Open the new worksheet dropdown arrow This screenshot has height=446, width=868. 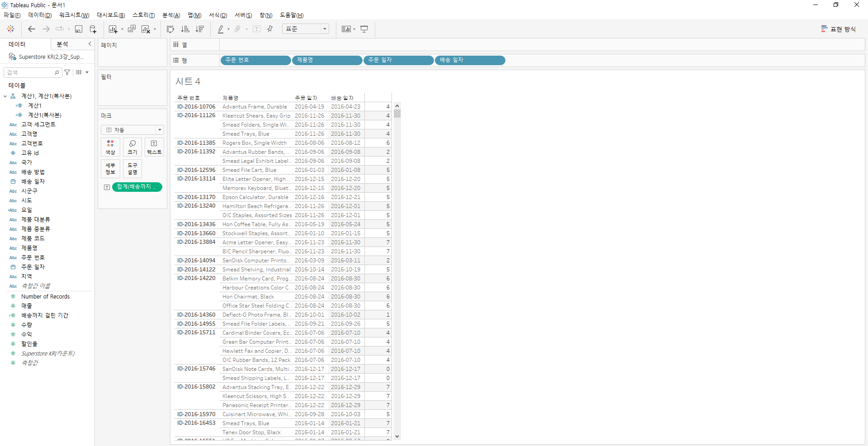122,29
